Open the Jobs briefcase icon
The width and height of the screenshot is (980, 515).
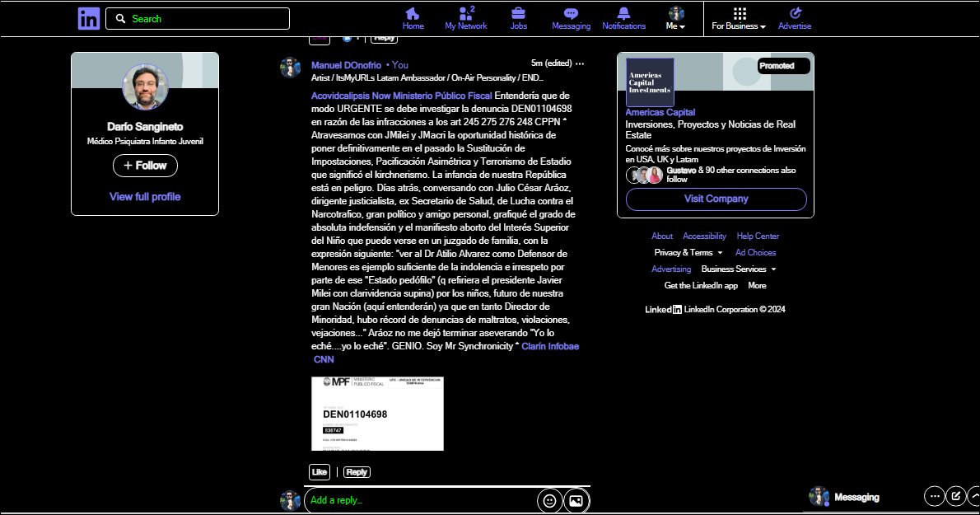[x=518, y=19]
